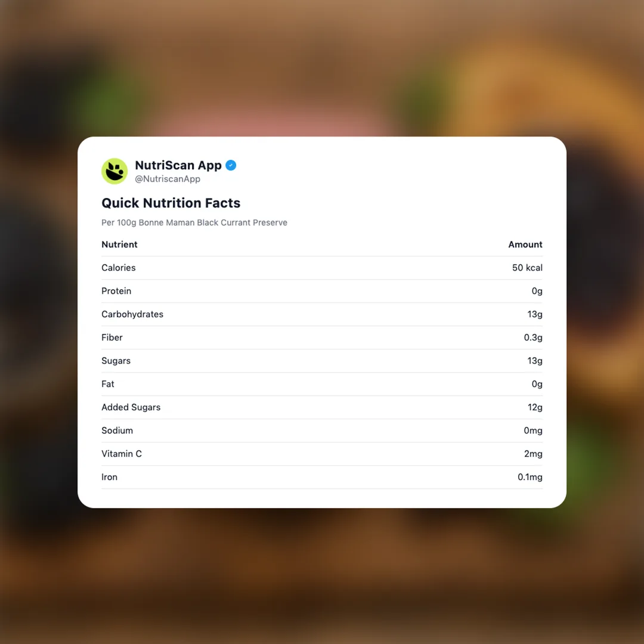The height and width of the screenshot is (644, 644).
Task: Click the @NutriscanApp handle
Action: click(168, 179)
